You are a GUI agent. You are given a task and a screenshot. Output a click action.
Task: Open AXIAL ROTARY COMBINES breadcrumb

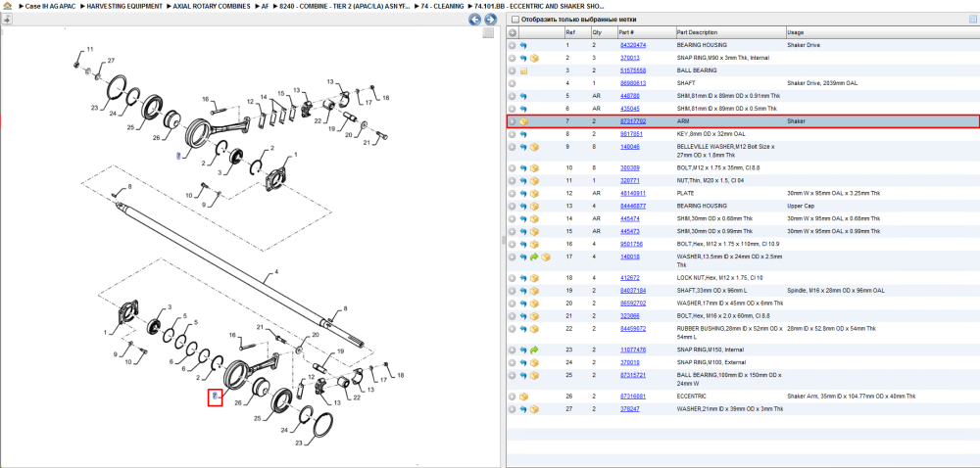pos(212,6)
